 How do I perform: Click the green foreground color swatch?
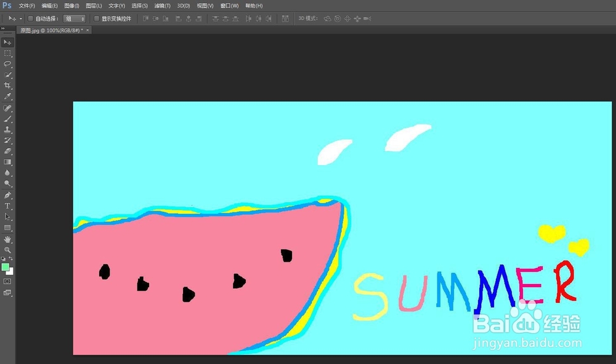5,267
